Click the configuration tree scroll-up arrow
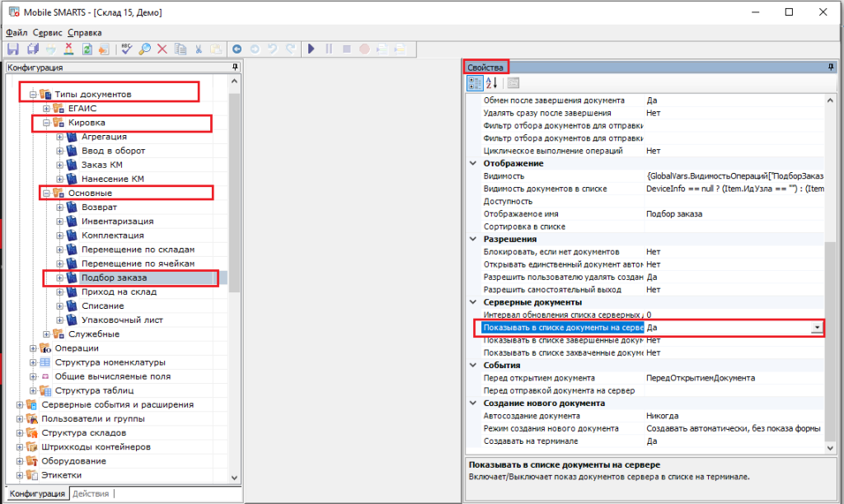The height and width of the screenshot is (504, 844). click(234, 82)
